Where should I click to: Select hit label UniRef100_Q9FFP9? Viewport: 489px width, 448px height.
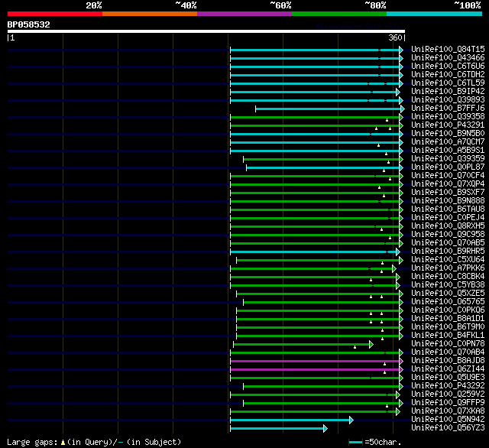(x=448, y=403)
